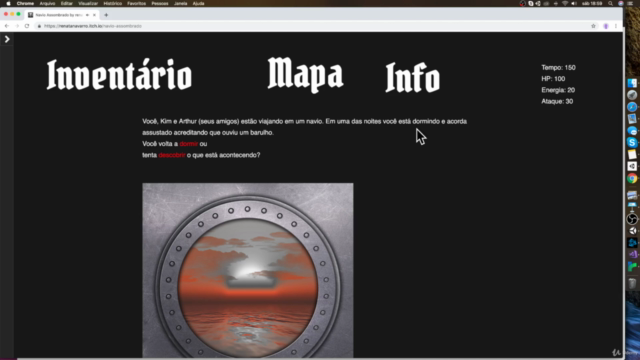The height and width of the screenshot is (360, 640).
Task: Open the Janela menu
Action: point(180,3)
